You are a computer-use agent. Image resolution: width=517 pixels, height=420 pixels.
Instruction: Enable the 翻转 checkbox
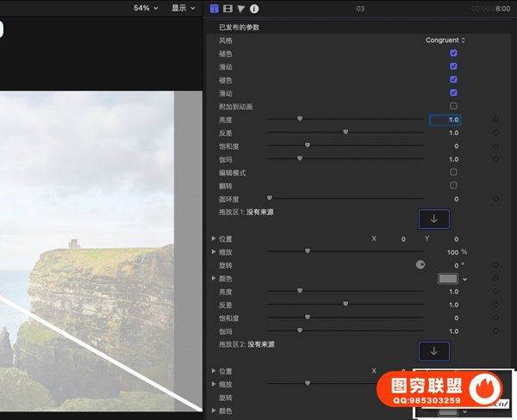tap(453, 186)
